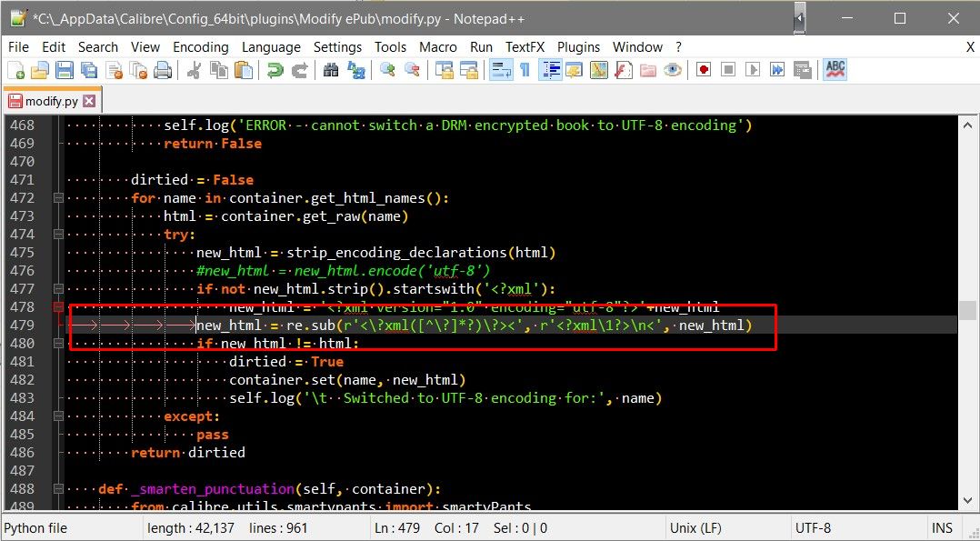
Task: Click the Copy toolbar icon
Action: (219, 70)
